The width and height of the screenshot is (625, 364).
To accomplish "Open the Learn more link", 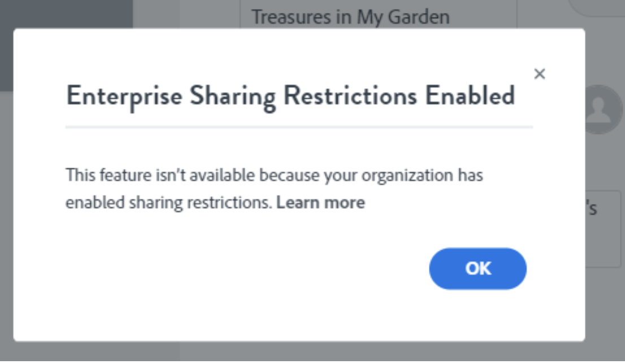I will pyautogui.click(x=320, y=202).
